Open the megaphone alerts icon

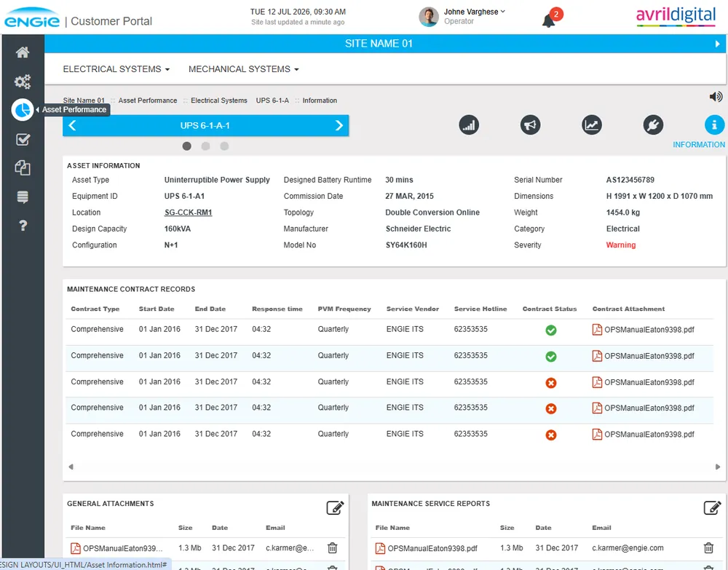pyautogui.click(x=530, y=125)
